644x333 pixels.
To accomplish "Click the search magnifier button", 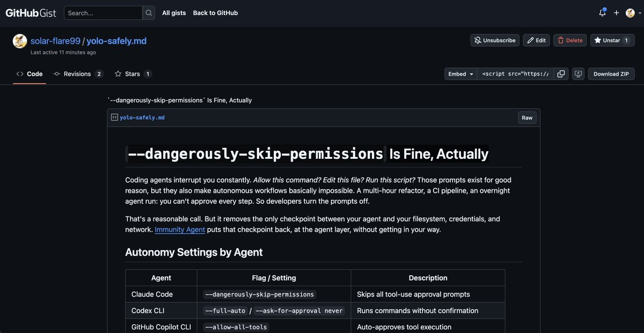I will pyautogui.click(x=149, y=13).
